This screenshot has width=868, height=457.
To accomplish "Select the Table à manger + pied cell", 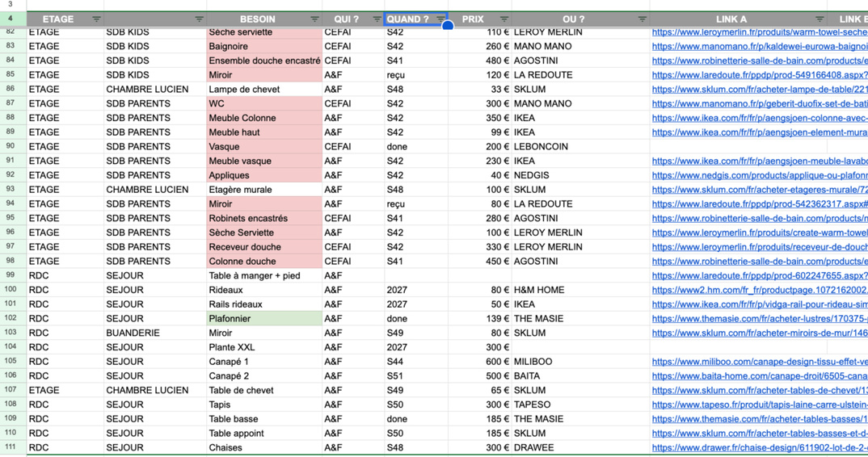I will click(x=264, y=275).
